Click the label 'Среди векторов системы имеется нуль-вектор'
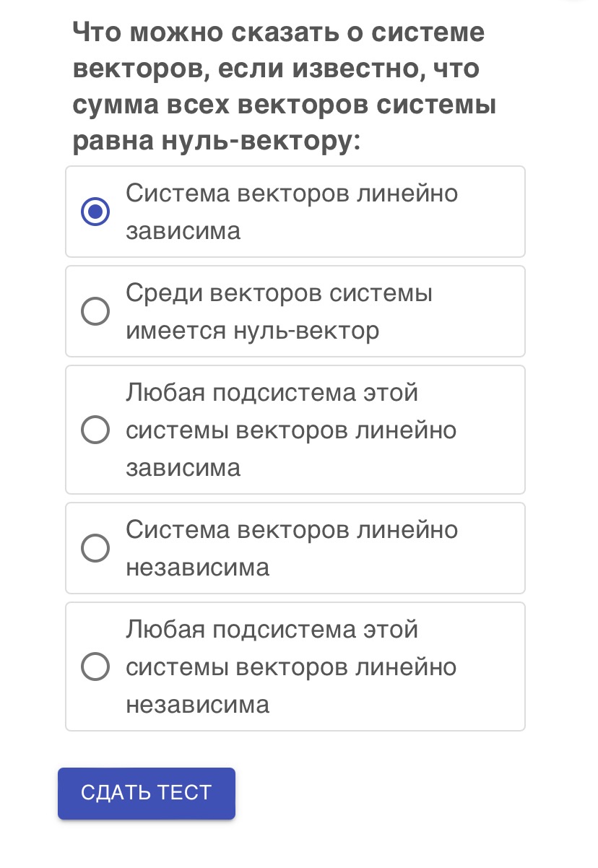598x868 pixels. [279, 312]
